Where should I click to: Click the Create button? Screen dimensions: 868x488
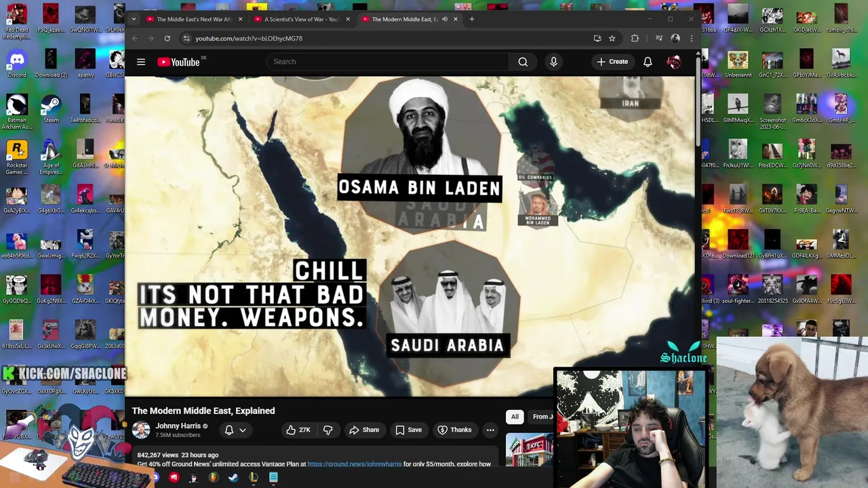[x=613, y=62]
